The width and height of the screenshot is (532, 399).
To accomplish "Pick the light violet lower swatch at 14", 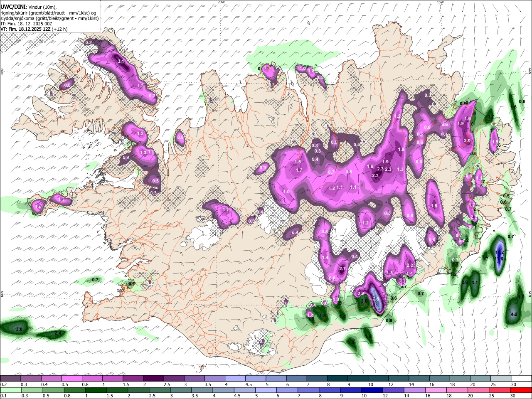I will coord(415,390).
